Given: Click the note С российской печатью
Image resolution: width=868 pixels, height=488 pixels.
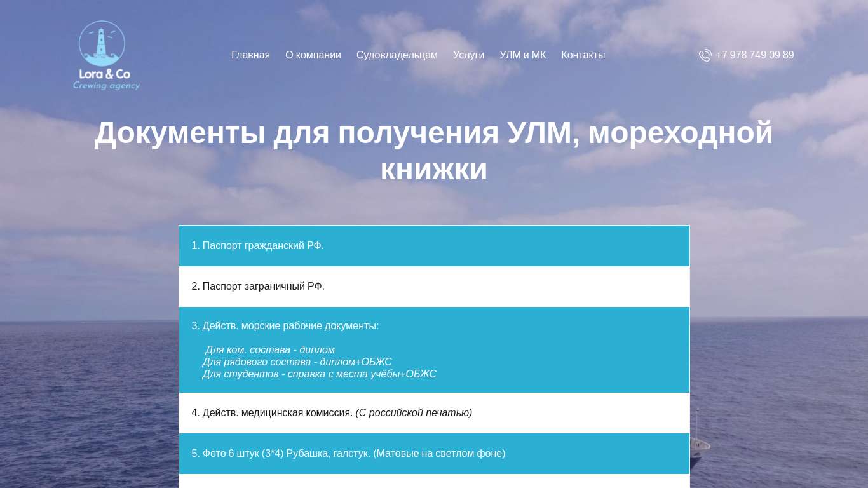Looking at the screenshot, I should pyautogui.click(x=414, y=413).
